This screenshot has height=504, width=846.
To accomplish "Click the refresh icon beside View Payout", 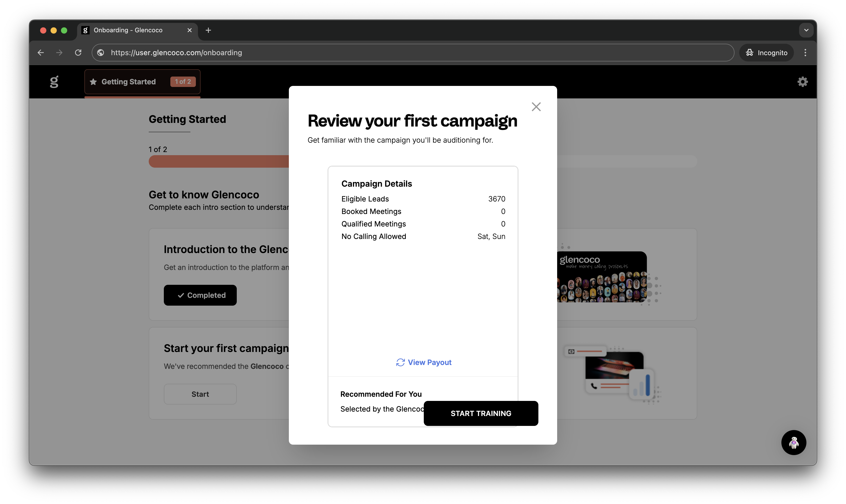I will [400, 362].
